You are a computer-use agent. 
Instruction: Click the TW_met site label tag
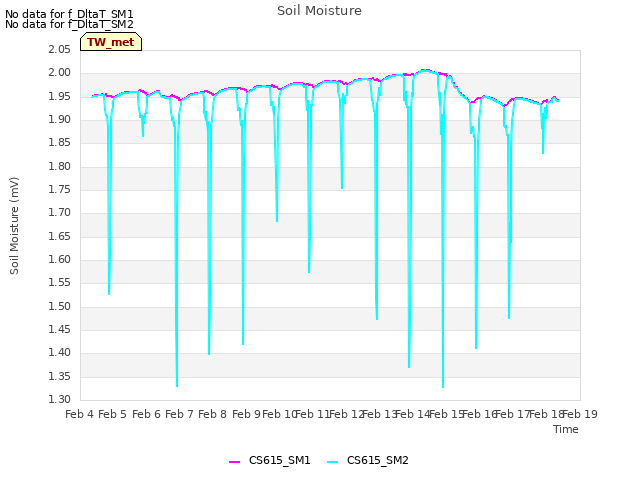point(111,42)
